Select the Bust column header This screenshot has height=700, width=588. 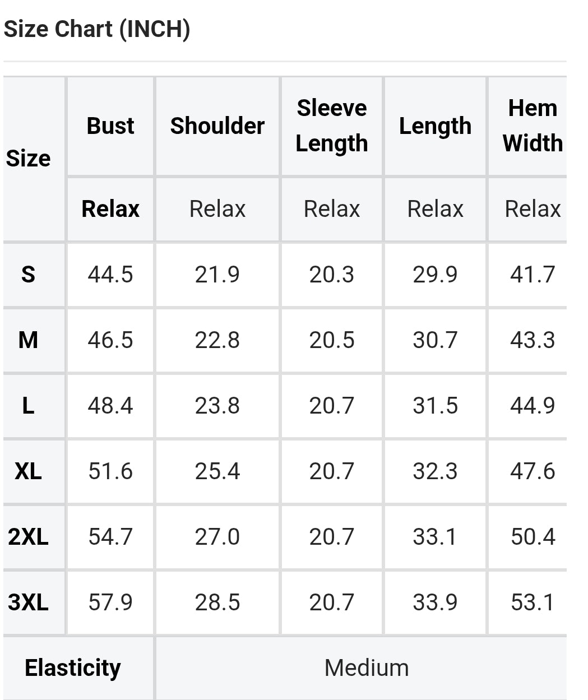(x=110, y=126)
